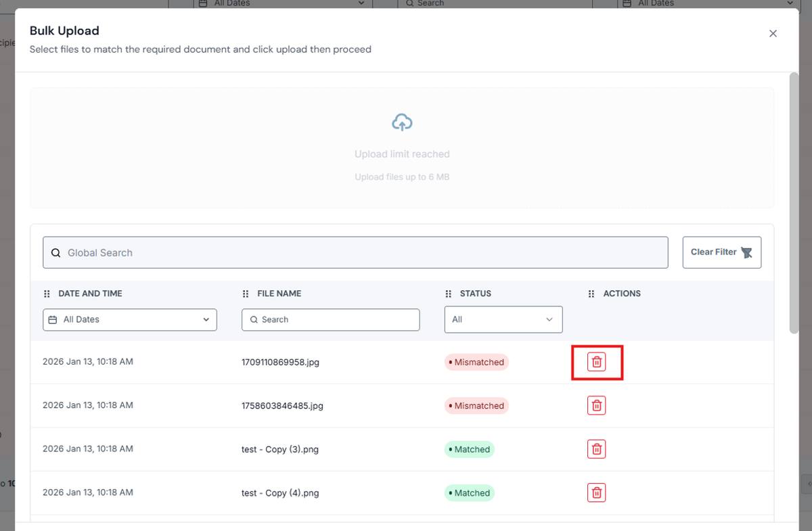Open the Status All dropdown
Screen dimensions: 812x531
pyautogui.click(x=503, y=319)
